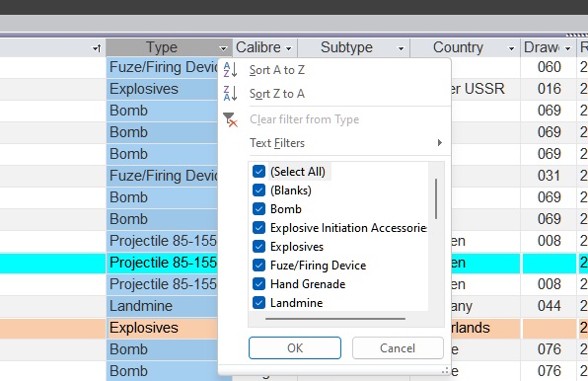The image size is (588, 381).
Task: Open the Text Filters submenu arrow
Action: pyautogui.click(x=439, y=143)
